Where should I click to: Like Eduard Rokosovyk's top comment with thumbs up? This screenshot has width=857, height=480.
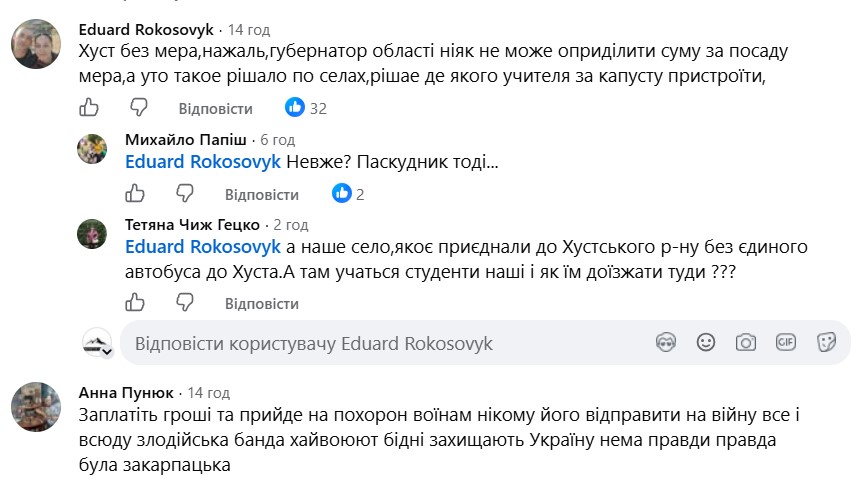(x=89, y=107)
